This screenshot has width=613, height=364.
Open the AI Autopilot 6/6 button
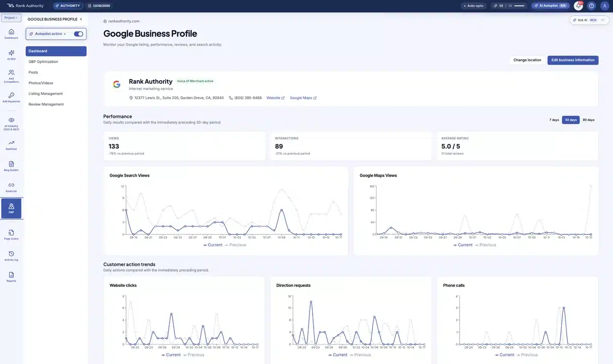tap(551, 6)
